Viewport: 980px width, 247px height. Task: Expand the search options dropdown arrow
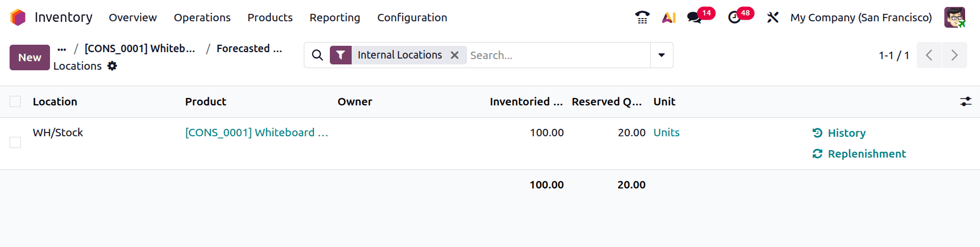coord(661,55)
